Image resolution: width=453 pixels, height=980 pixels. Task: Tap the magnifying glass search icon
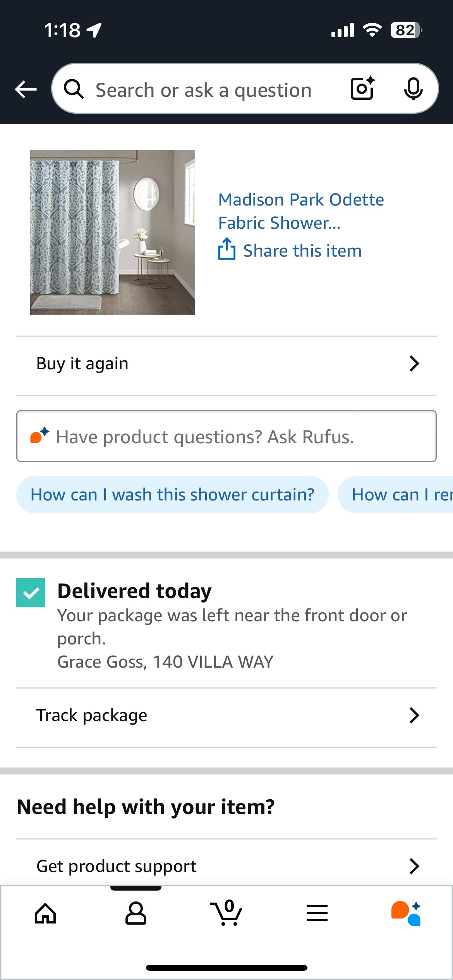click(x=74, y=89)
